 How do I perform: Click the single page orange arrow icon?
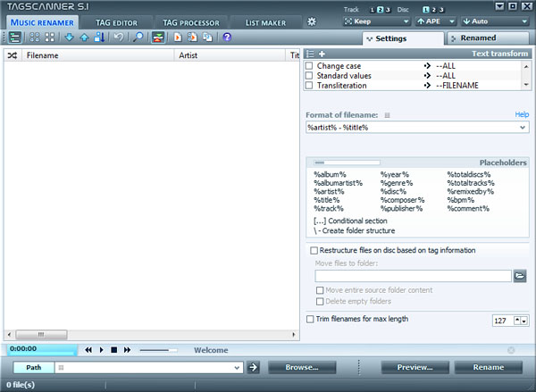point(178,37)
